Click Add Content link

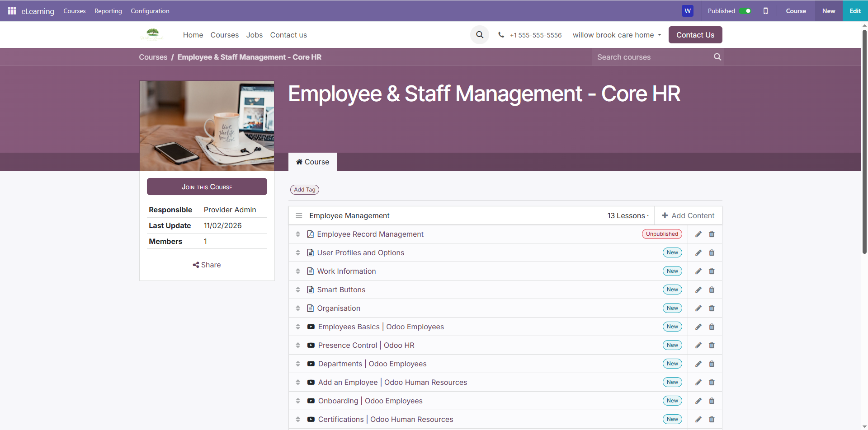(x=688, y=216)
